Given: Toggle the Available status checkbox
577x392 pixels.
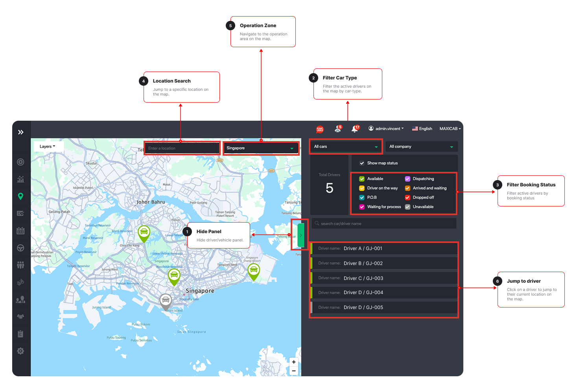Looking at the screenshot, I should point(362,179).
